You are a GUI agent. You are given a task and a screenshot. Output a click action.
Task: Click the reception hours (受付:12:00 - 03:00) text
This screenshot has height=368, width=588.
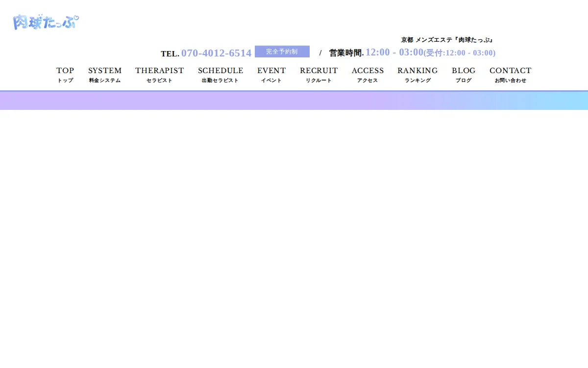click(460, 53)
